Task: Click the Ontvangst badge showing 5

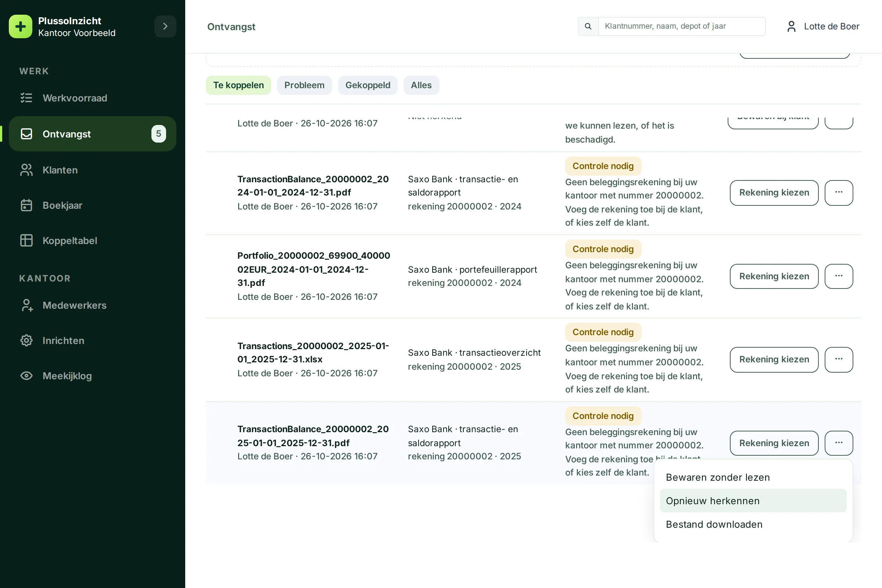Action: tap(159, 134)
